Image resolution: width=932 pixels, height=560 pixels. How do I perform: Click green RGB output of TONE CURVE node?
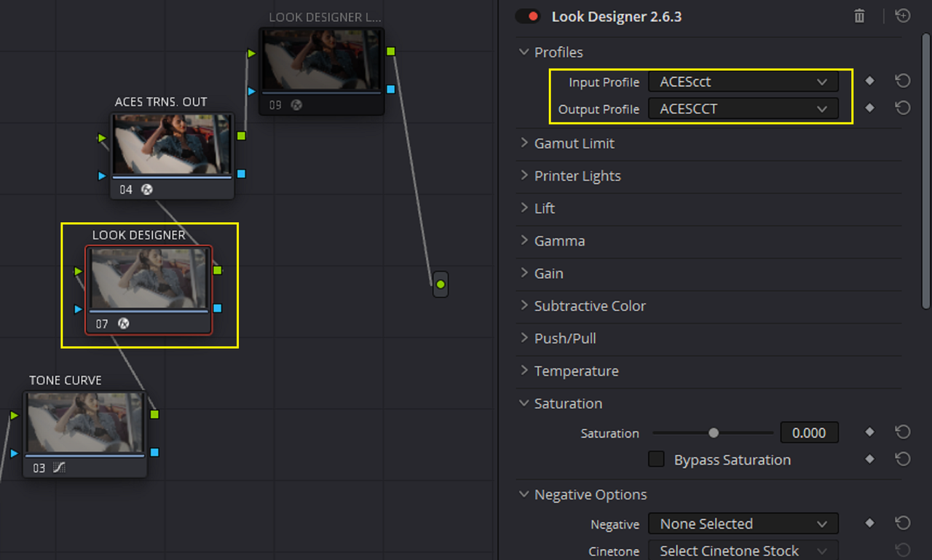coord(154,414)
